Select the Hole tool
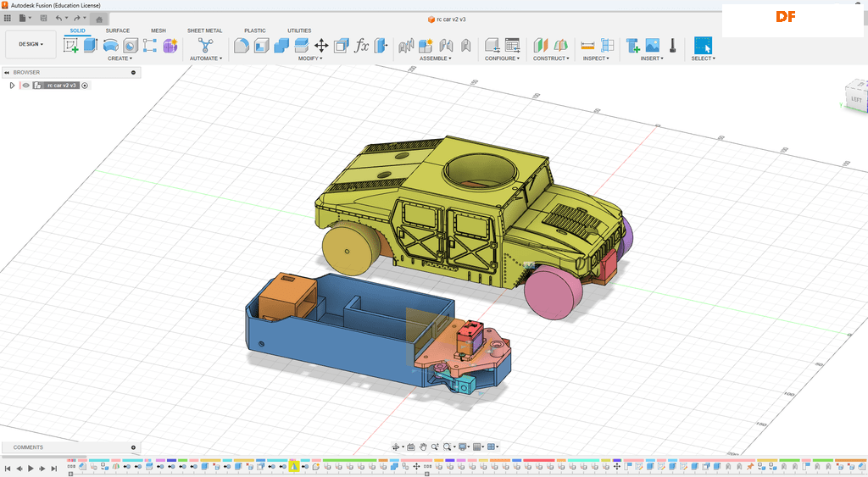Screen dimensions: 868x477 coord(131,46)
